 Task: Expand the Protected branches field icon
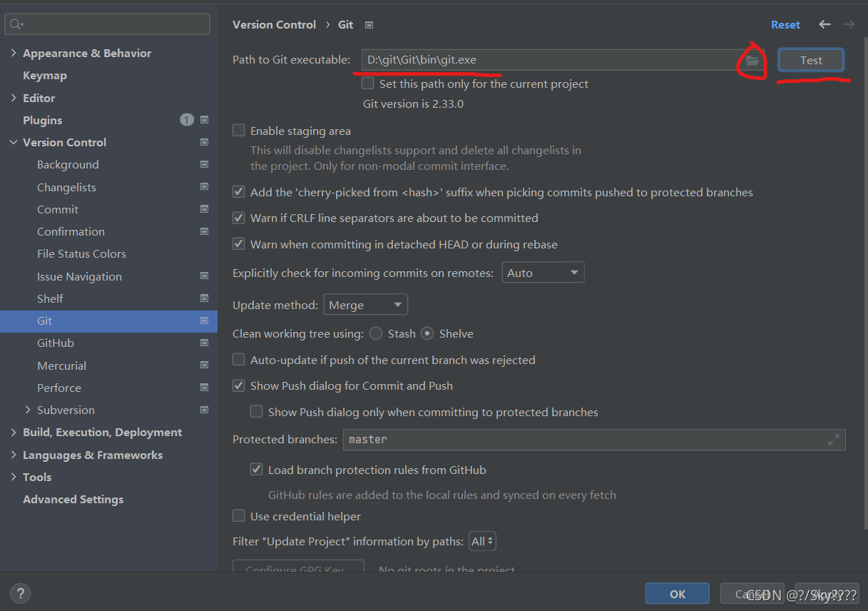pyautogui.click(x=834, y=440)
